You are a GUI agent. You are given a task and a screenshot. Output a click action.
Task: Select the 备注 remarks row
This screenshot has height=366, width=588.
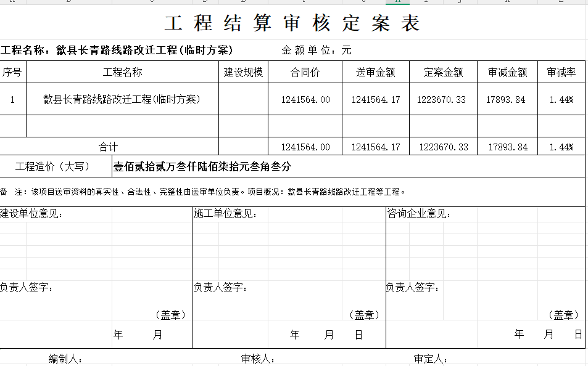tap(204, 192)
